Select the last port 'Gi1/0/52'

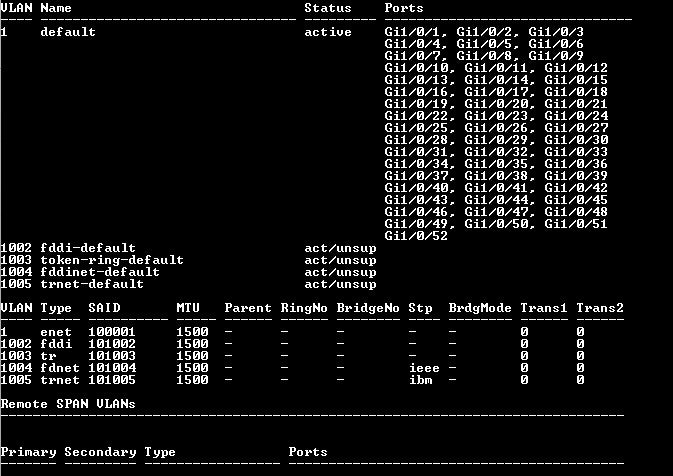[416, 236]
